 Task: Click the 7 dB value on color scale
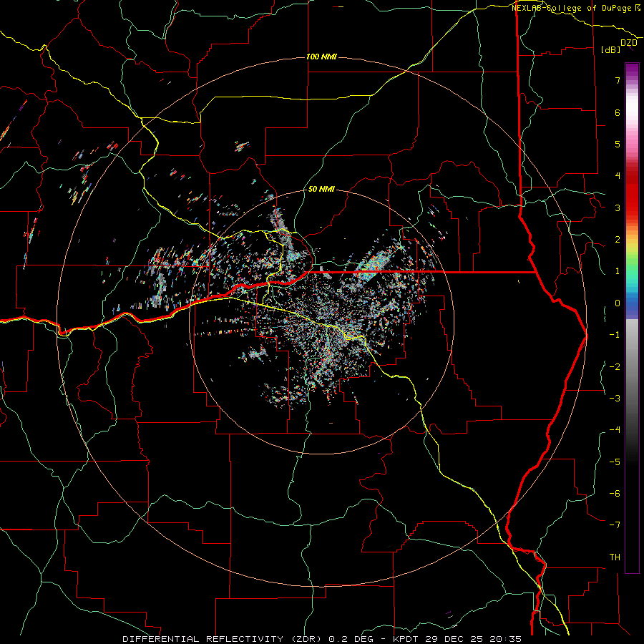point(618,80)
